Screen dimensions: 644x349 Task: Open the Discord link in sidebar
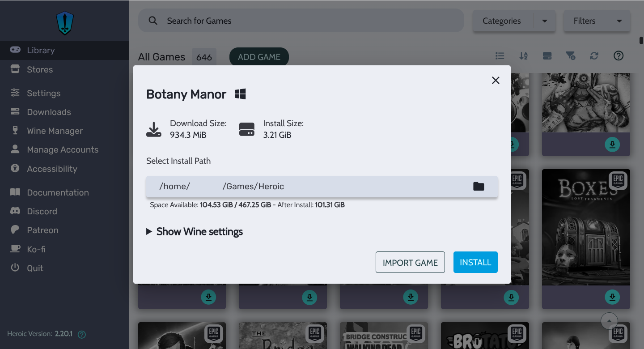[x=42, y=211]
